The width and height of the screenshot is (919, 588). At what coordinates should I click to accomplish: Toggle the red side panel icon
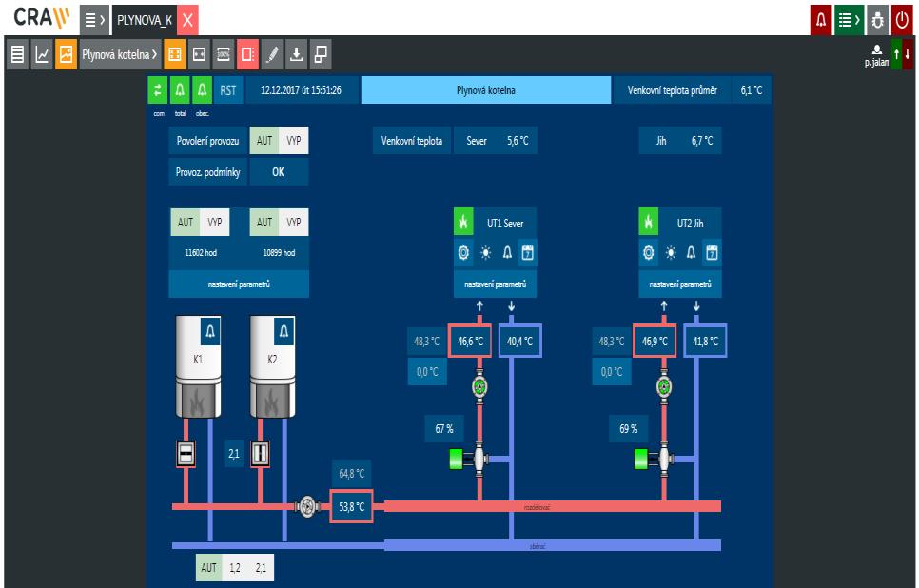(x=247, y=54)
